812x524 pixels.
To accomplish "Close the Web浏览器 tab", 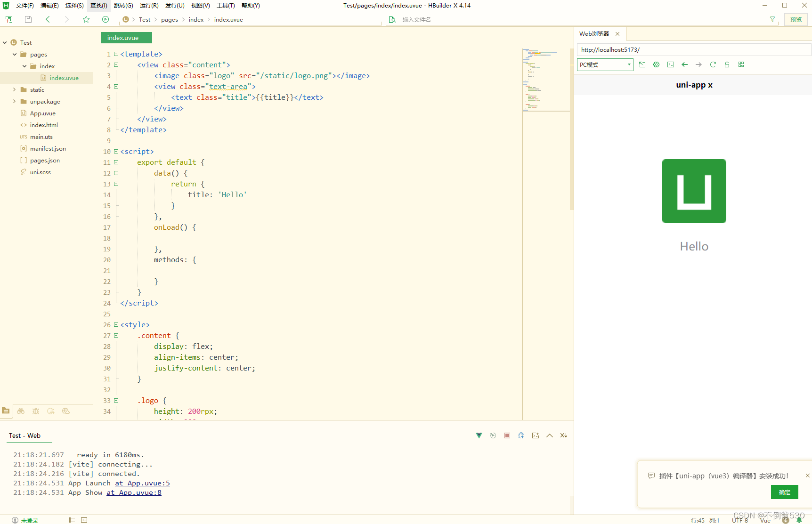I will point(617,34).
